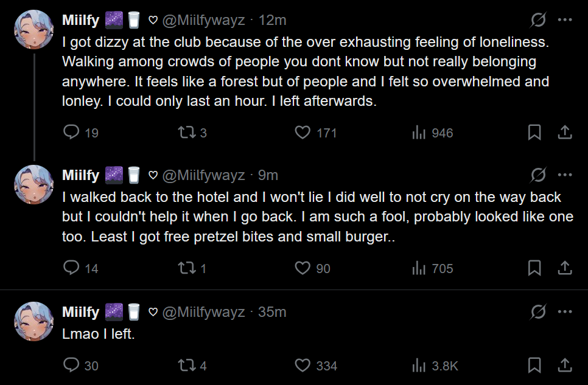
Task: Repost the 'Lmao I left.' tweet
Action: [184, 365]
